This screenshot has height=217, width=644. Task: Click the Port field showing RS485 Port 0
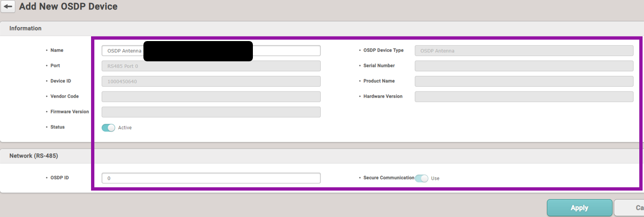pos(211,66)
